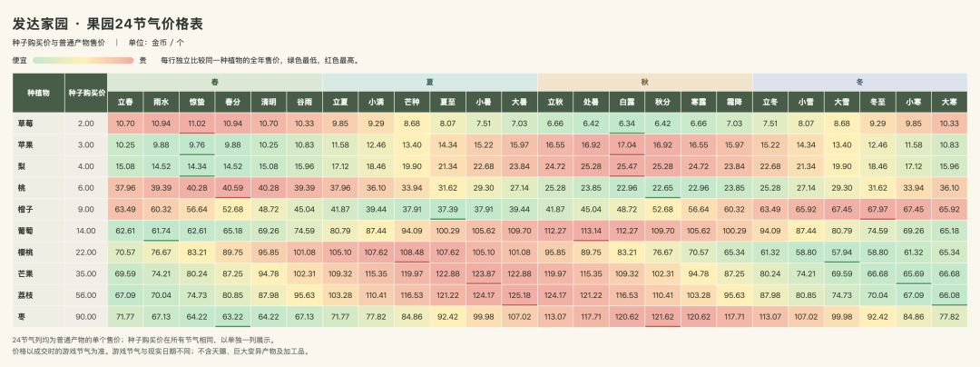Select the 芒果 row label

tap(38, 273)
